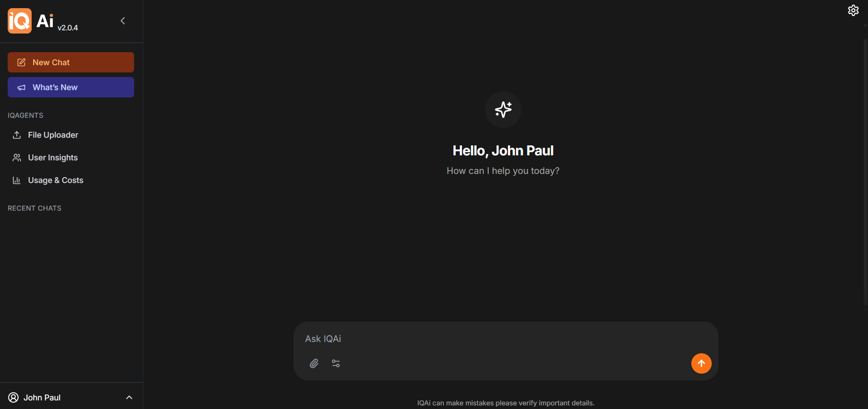The width and height of the screenshot is (868, 409).
Task: Collapse the sidebar with the left chevron
Action: coord(123,21)
